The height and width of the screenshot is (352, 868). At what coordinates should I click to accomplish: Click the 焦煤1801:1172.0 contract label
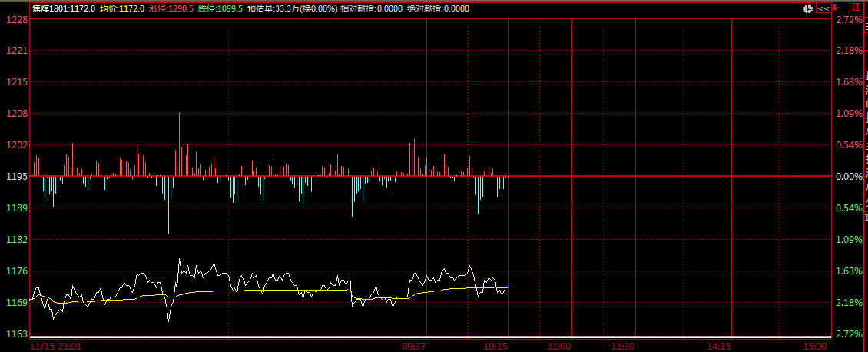pos(64,8)
